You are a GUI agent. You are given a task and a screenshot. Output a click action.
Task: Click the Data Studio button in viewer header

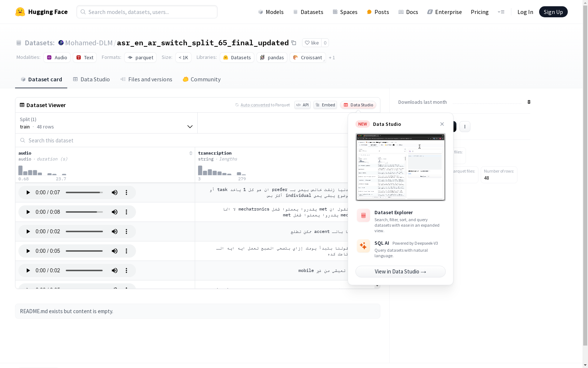pyautogui.click(x=358, y=105)
